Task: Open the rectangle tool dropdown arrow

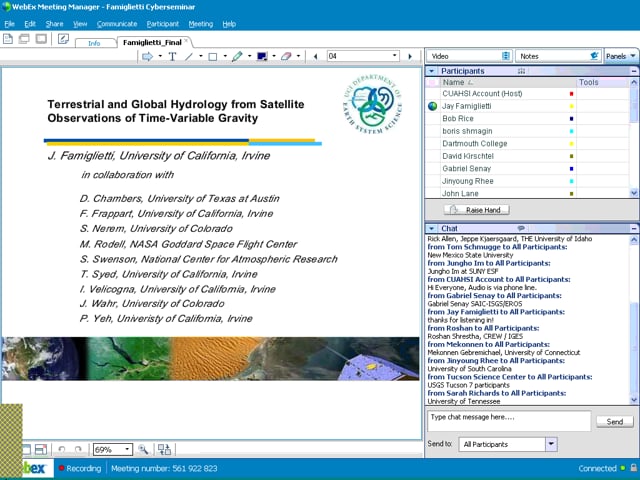Action: click(225, 56)
